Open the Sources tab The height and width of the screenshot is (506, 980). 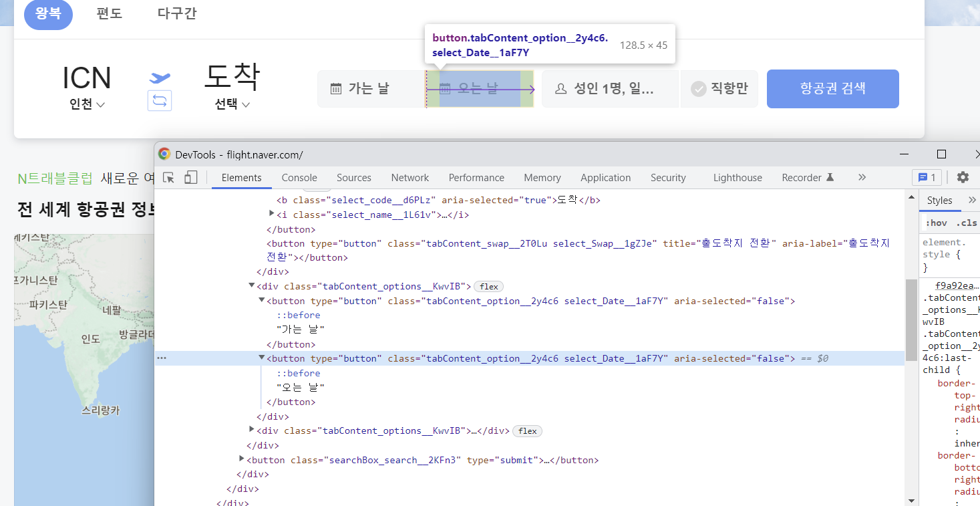(354, 178)
